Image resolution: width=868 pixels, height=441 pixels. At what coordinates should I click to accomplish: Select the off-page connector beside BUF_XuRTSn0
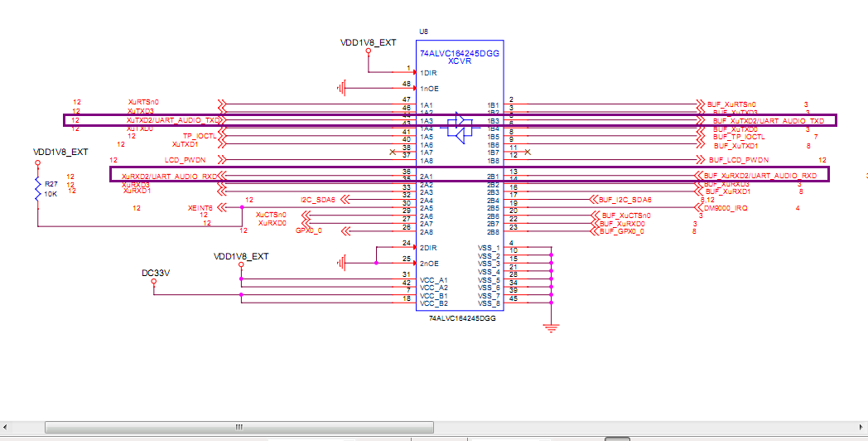click(x=700, y=104)
